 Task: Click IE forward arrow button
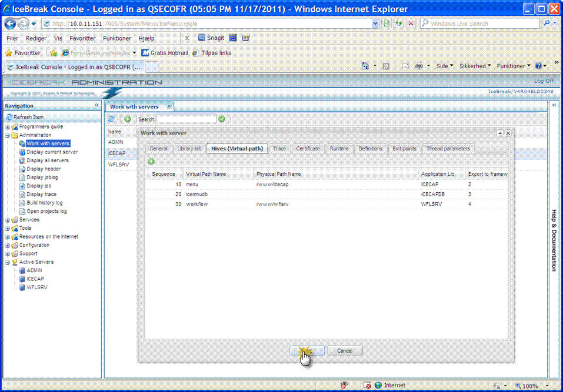23,24
